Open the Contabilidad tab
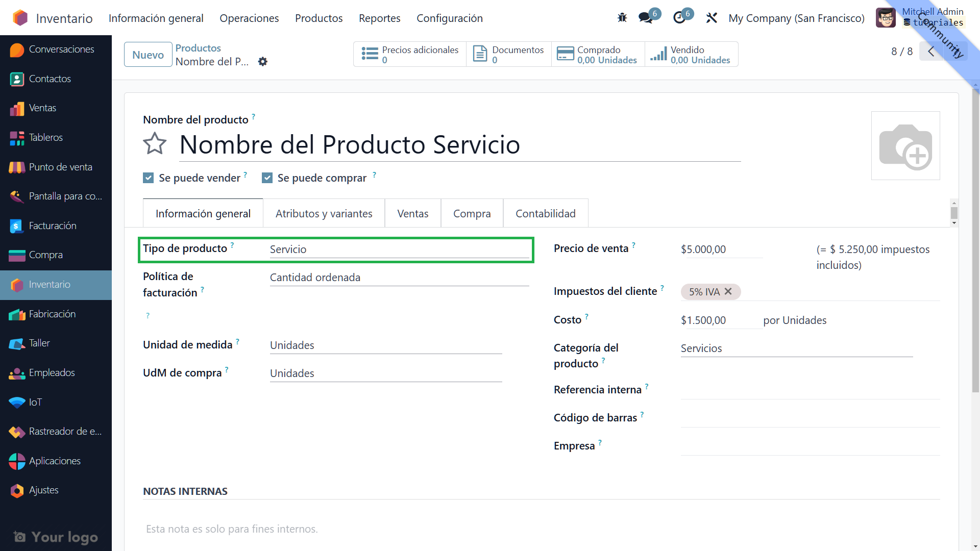Viewport: 980px width, 551px height. 545,213
